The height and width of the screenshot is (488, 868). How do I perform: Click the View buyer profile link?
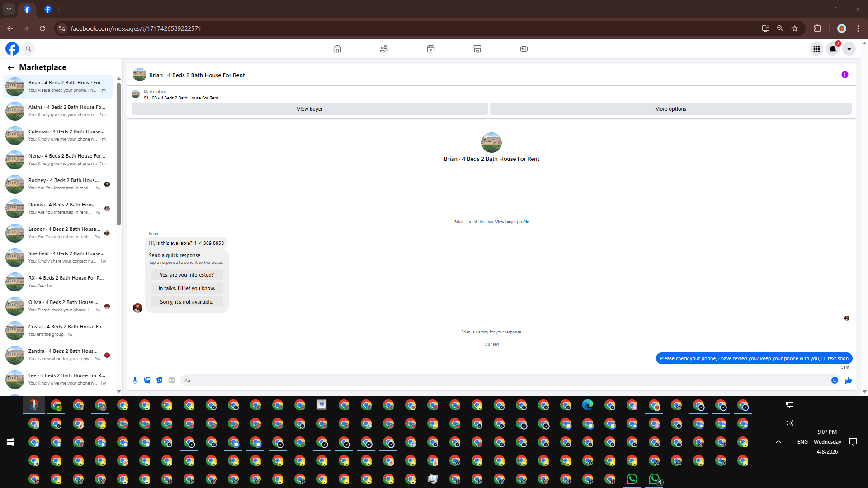click(x=512, y=222)
